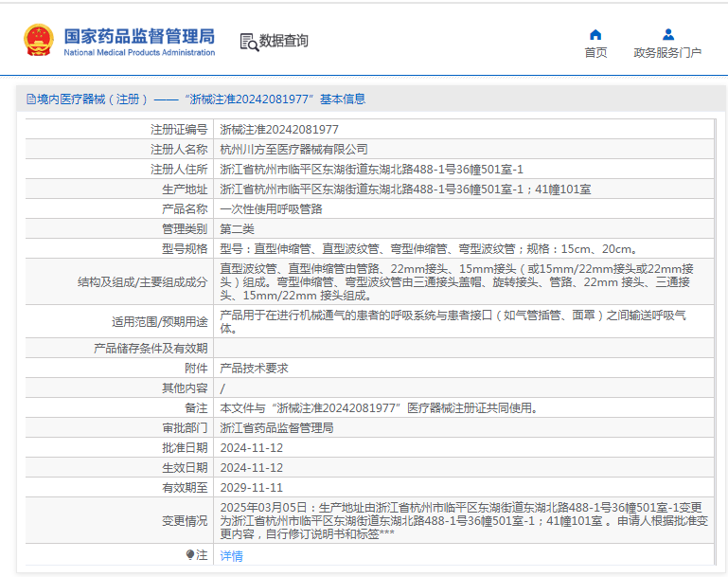Image resolution: width=728 pixels, height=577 pixels.
Task: Click the 其他内容 row label
Action: (x=185, y=388)
